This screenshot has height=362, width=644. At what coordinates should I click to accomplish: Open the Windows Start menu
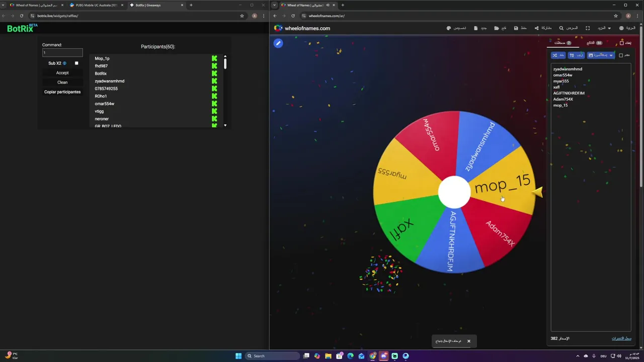[x=238, y=356]
